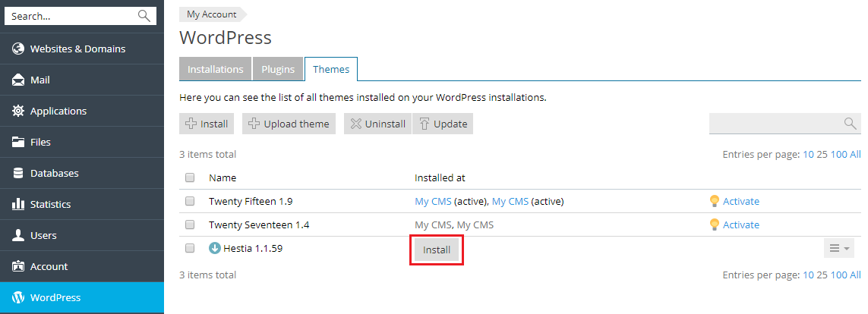Click the magnifier icon in theme search

coord(850,124)
